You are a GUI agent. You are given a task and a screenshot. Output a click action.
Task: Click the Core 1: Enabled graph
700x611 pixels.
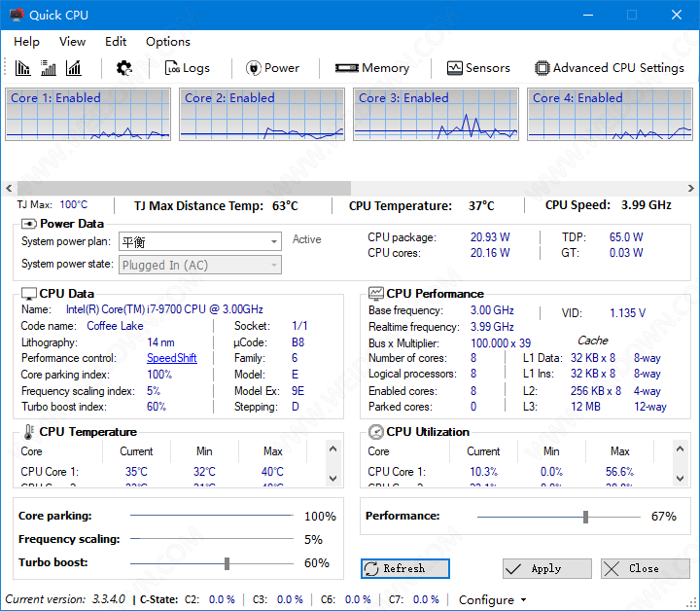(x=87, y=115)
